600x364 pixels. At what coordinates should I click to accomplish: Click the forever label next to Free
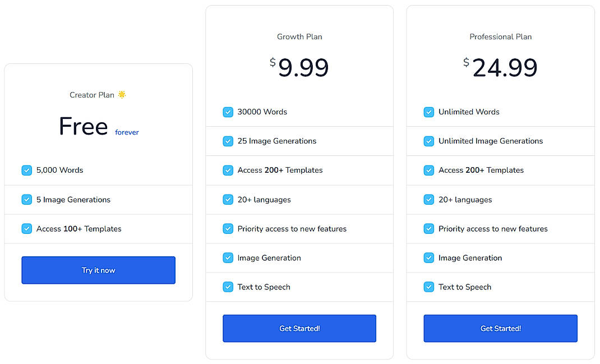click(127, 132)
